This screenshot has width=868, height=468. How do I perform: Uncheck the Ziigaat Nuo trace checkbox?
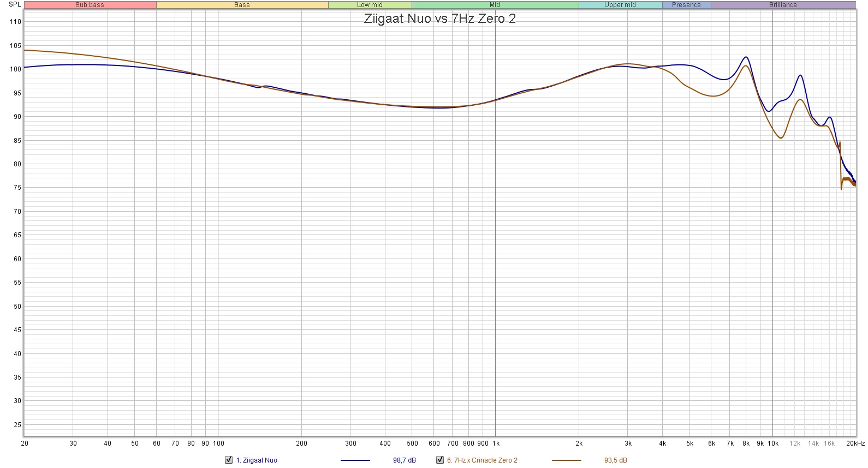point(229,460)
